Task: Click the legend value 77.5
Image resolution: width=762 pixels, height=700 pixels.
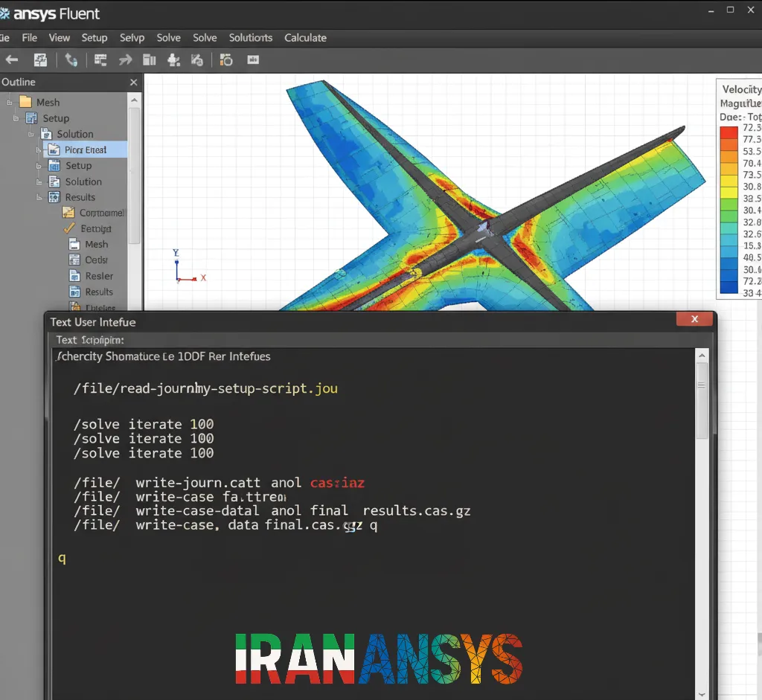Action: click(752, 140)
